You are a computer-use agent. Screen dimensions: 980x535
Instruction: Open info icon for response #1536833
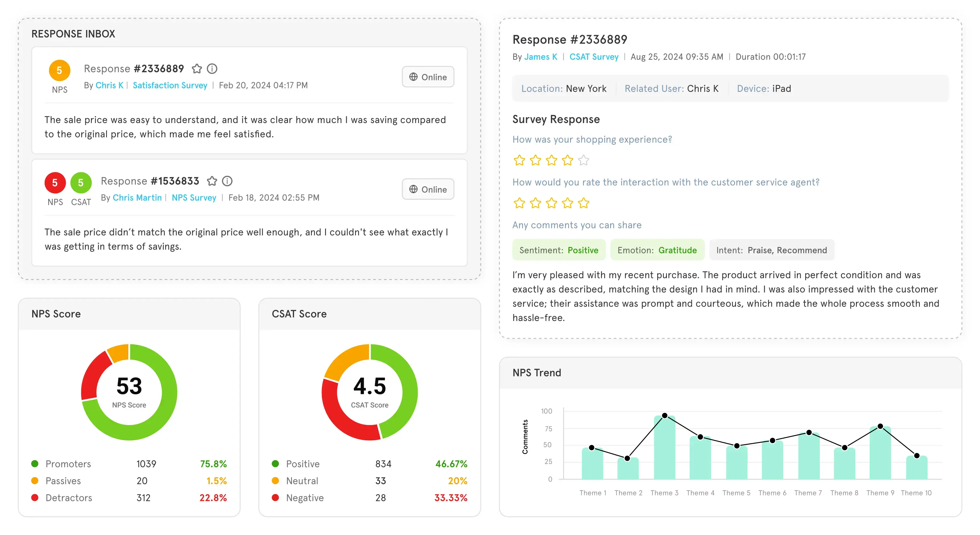click(x=227, y=181)
